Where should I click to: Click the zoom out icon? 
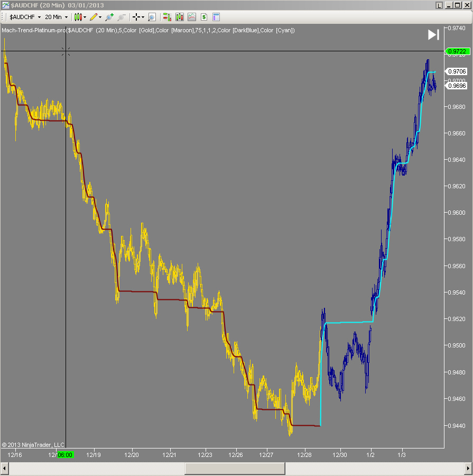(122, 16)
